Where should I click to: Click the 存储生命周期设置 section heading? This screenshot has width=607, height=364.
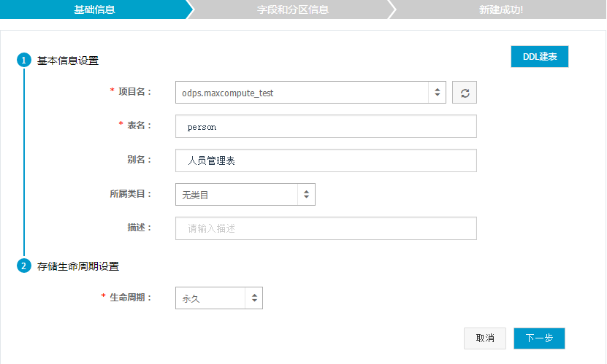pyautogui.click(x=78, y=266)
